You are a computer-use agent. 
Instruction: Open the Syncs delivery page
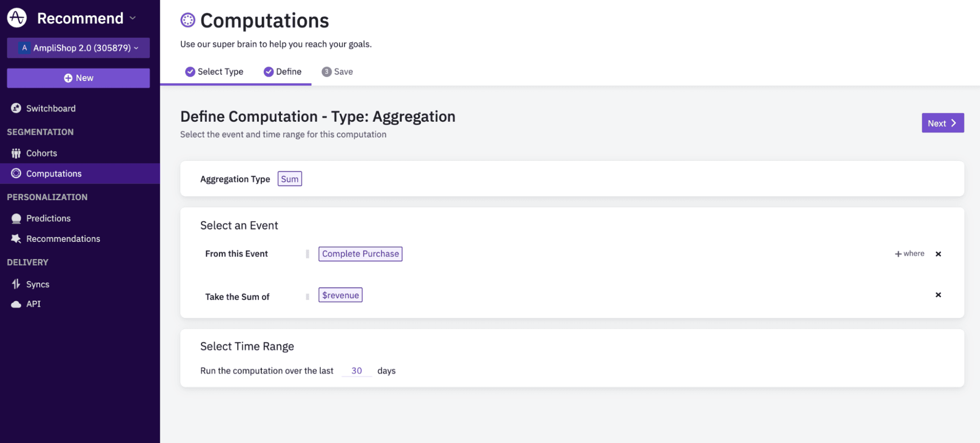coord(37,284)
